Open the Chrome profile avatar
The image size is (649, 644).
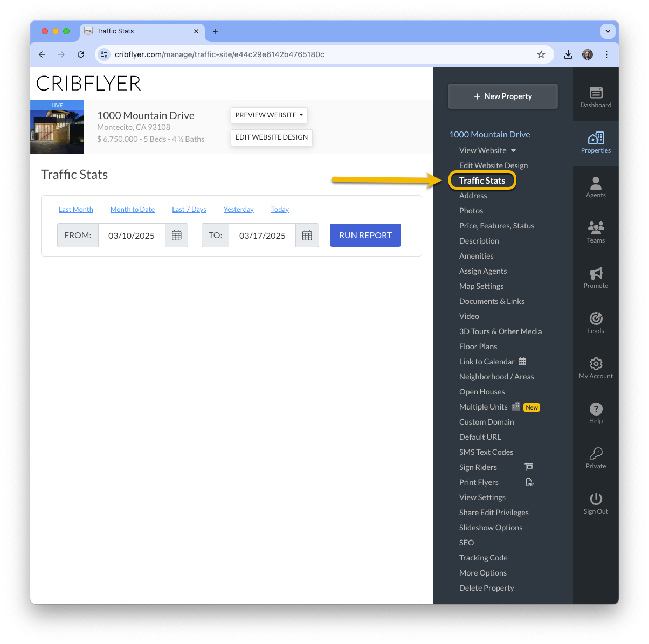tap(588, 54)
